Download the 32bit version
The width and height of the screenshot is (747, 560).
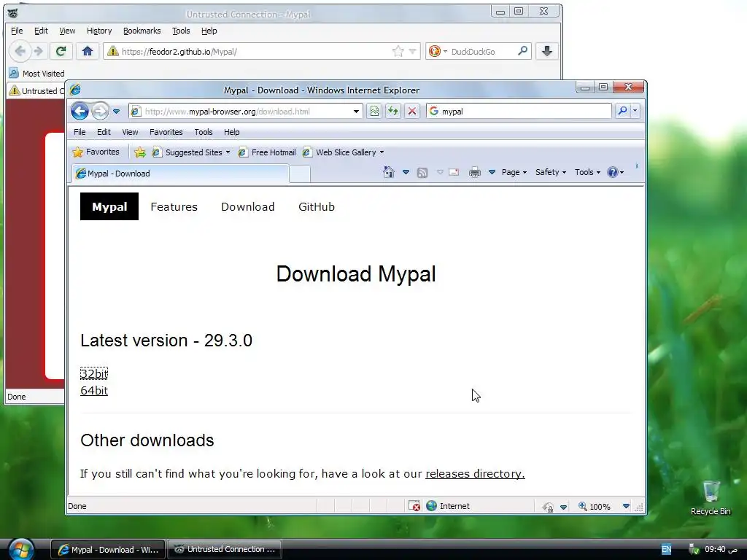coord(94,374)
